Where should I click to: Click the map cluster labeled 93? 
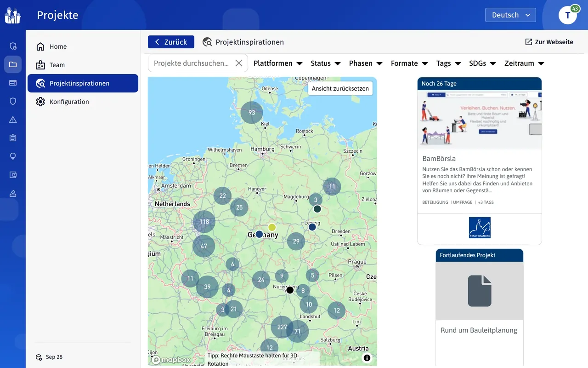(252, 113)
